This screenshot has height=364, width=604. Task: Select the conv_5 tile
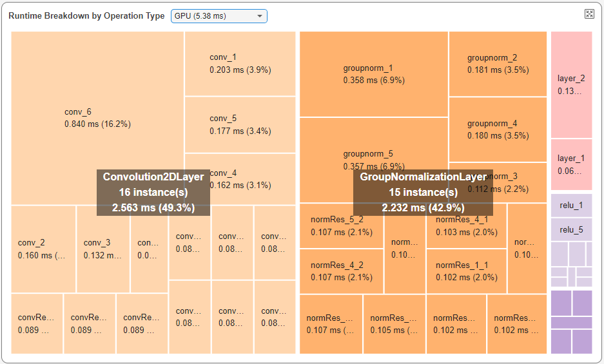(240, 124)
